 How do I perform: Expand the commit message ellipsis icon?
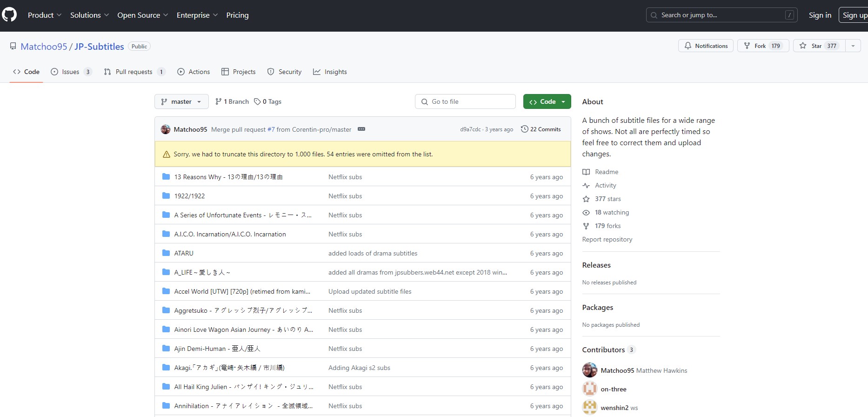(361, 129)
